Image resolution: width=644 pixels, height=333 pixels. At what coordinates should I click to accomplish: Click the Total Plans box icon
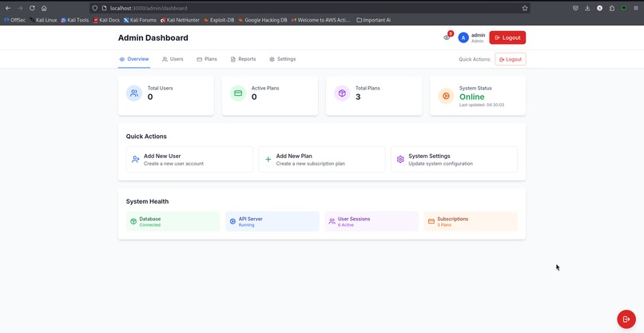coord(342,93)
